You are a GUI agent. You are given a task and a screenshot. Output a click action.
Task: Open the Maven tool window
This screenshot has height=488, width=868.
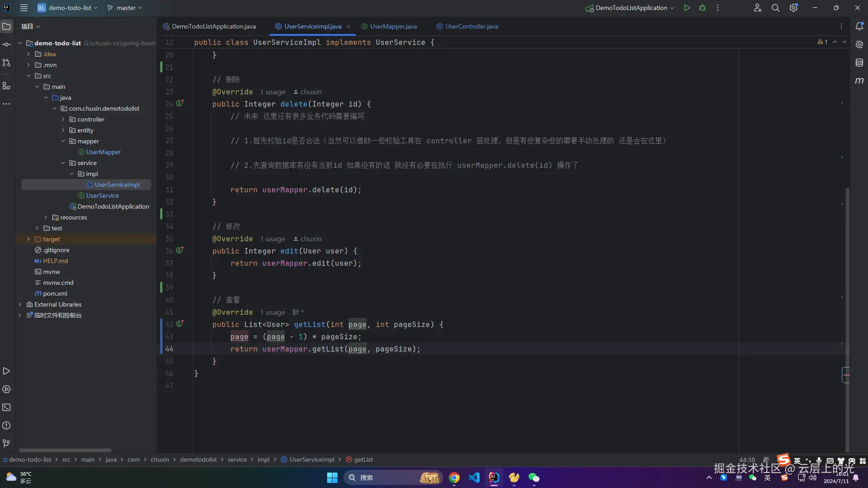[859, 81]
